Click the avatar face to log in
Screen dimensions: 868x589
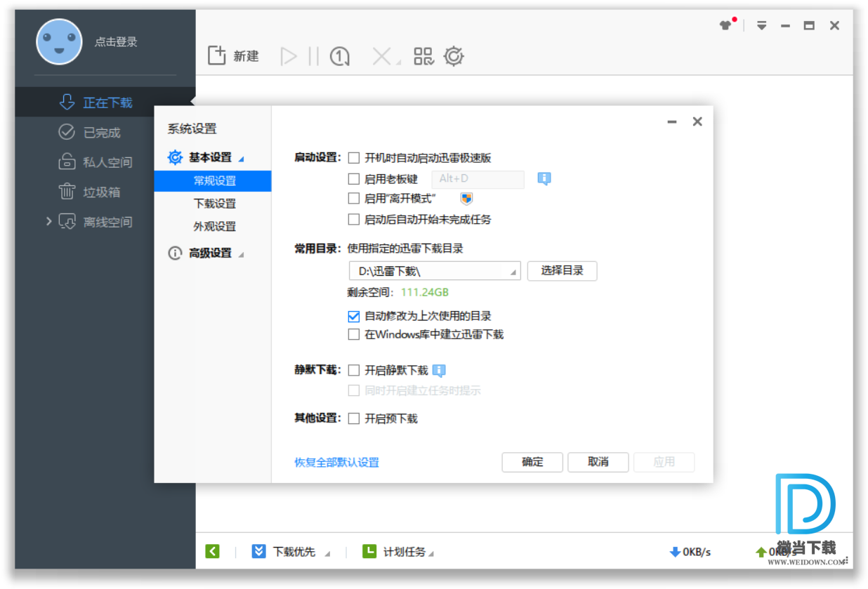pos(59,41)
